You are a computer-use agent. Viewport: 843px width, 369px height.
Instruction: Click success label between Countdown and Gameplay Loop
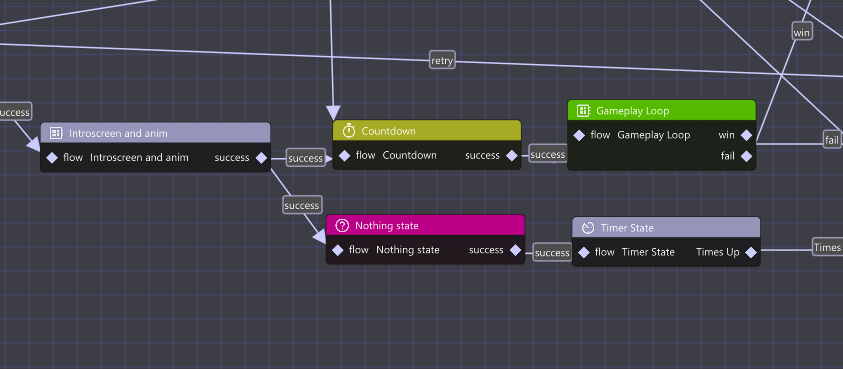548,154
